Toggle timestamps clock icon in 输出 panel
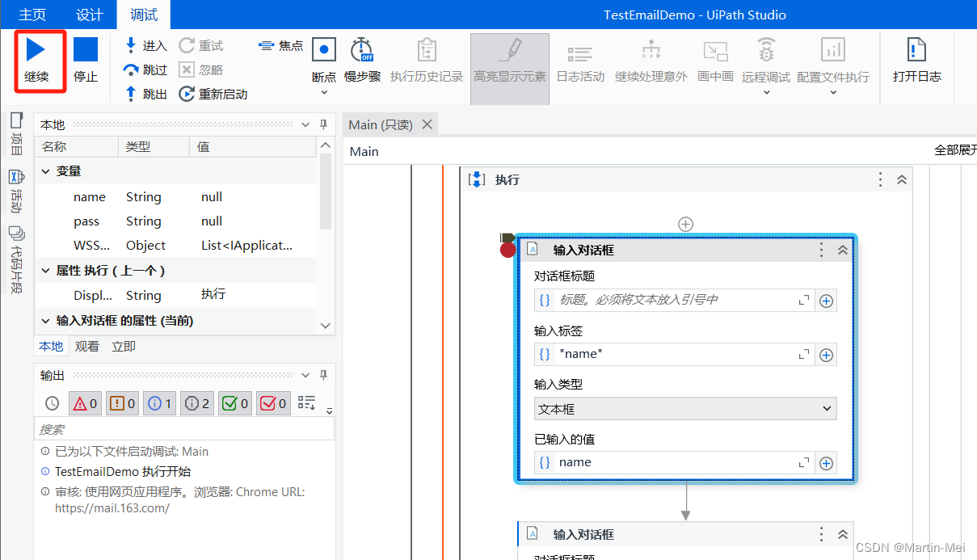Image resolution: width=977 pixels, height=560 pixels. pos(52,402)
